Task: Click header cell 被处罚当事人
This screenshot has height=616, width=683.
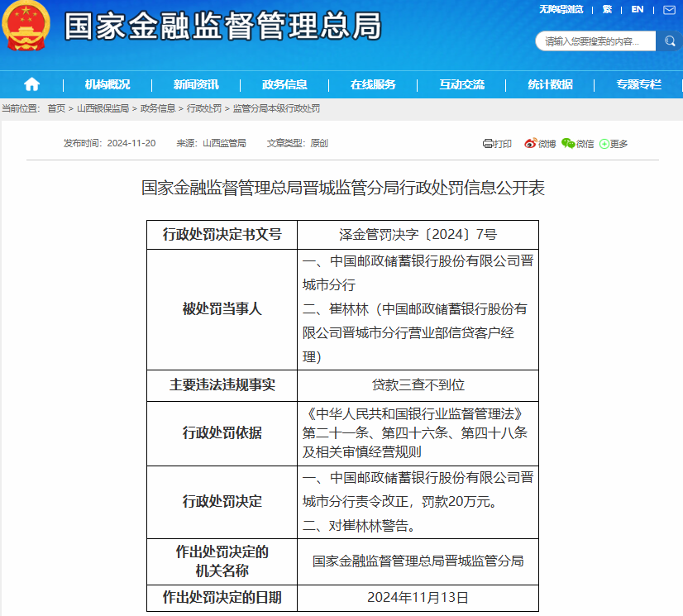Action: (x=222, y=309)
